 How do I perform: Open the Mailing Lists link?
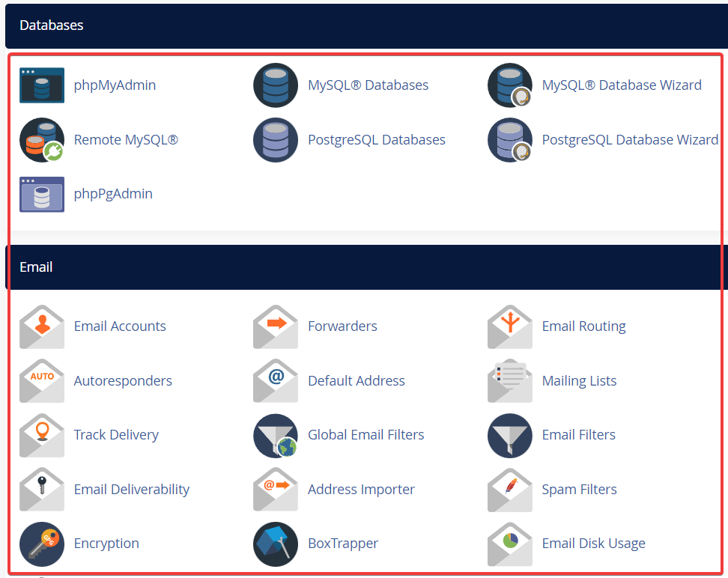tap(579, 380)
